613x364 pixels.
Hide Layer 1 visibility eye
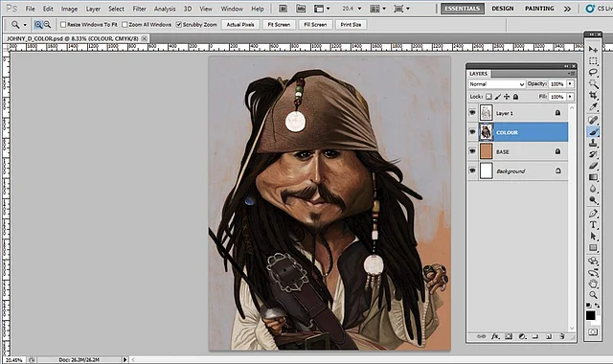click(472, 113)
